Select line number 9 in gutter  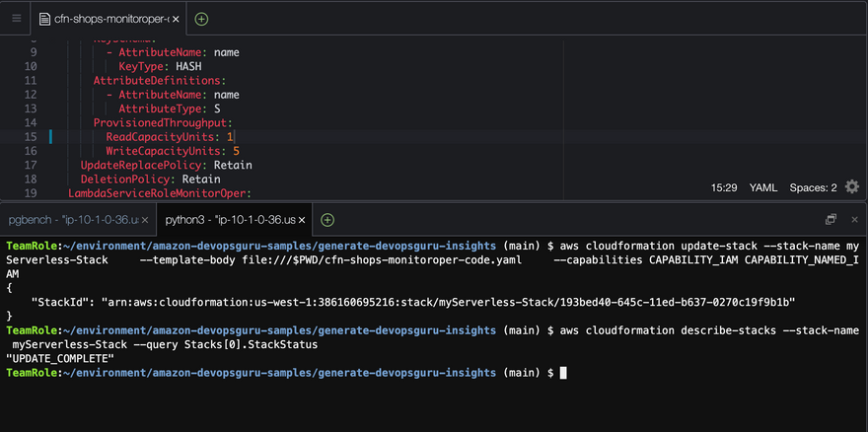point(34,52)
